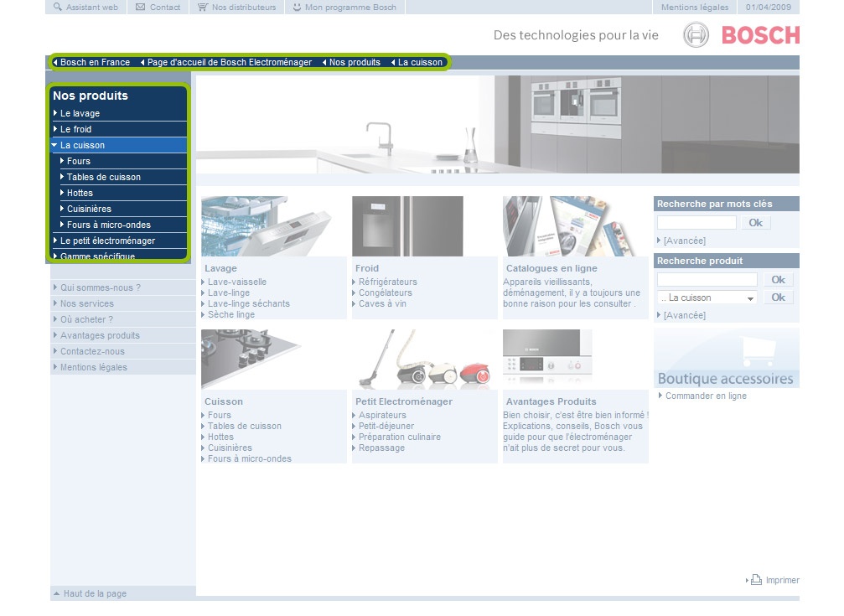Click the Boutique accessoires cart banner
This screenshot has width=844, height=616.
coord(726,359)
